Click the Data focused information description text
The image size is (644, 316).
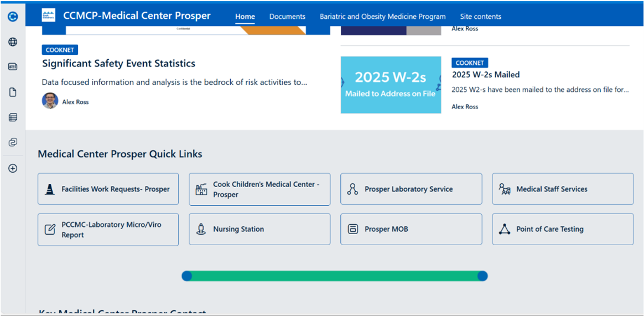(174, 82)
